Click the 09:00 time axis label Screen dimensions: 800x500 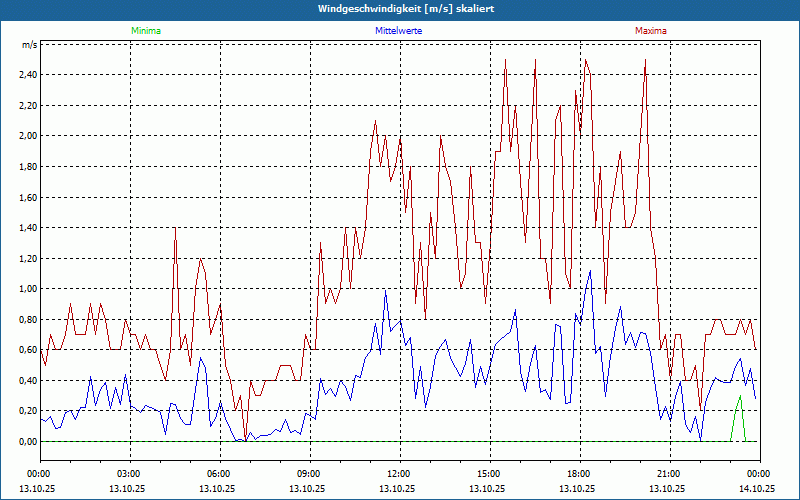coord(310,474)
